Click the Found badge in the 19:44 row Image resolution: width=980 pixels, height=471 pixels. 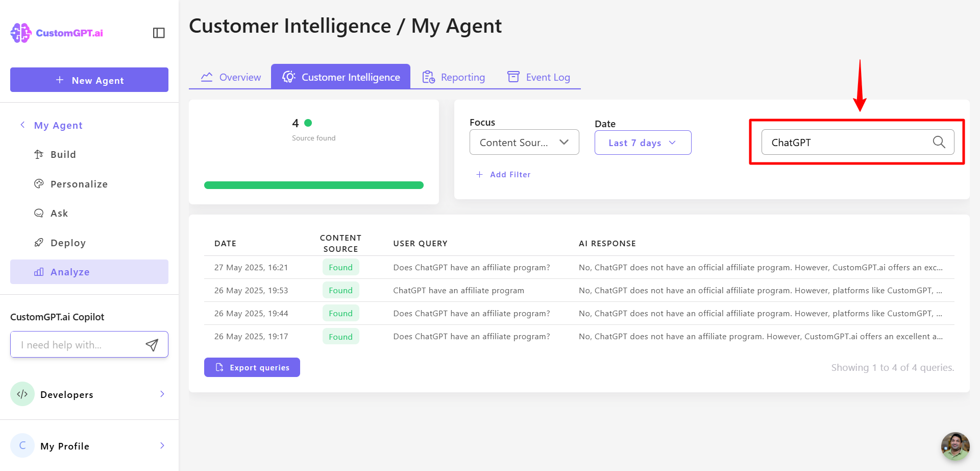coord(340,313)
